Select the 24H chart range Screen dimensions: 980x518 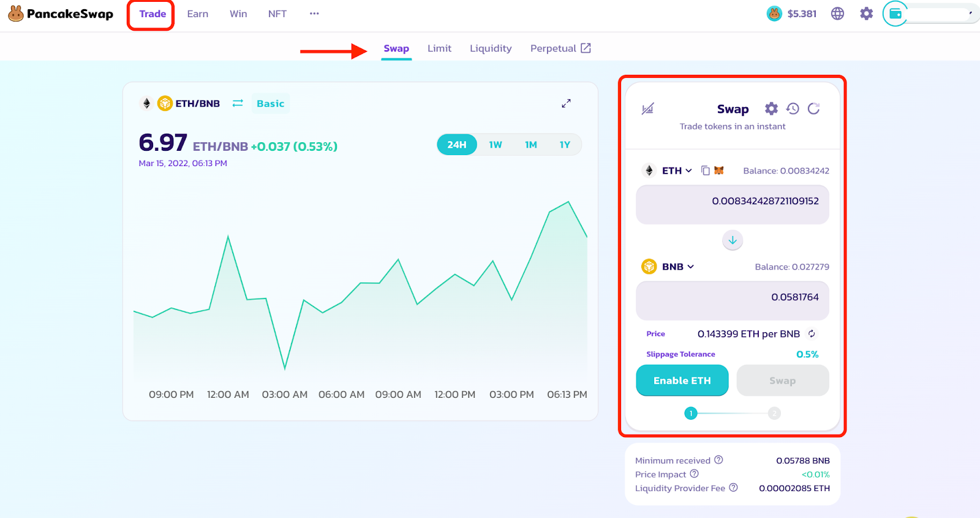pyautogui.click(x=457, y=145)
